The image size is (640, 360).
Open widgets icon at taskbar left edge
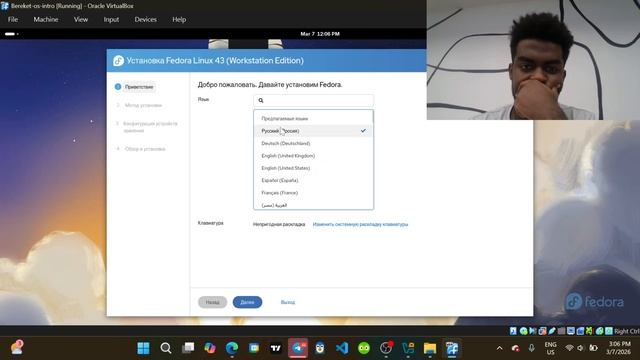[x=17, y=348]
